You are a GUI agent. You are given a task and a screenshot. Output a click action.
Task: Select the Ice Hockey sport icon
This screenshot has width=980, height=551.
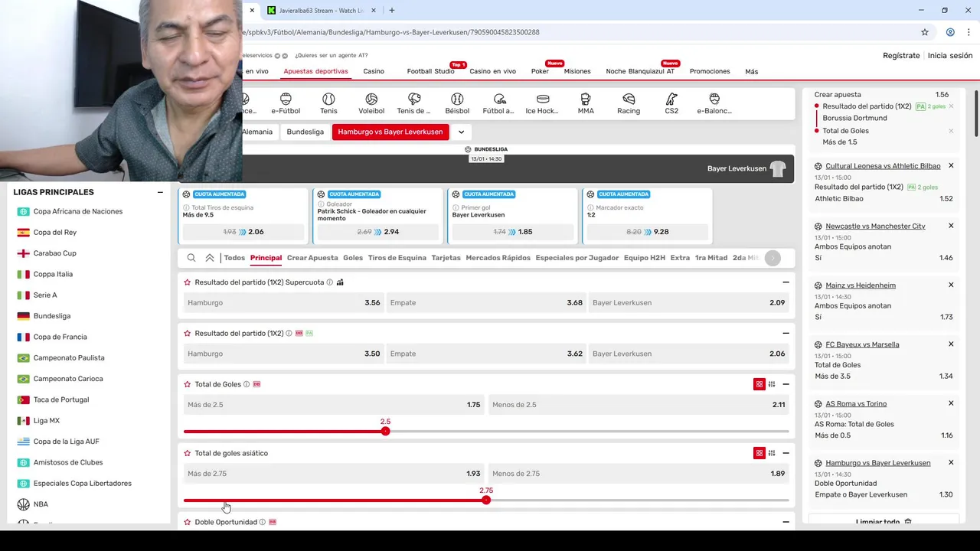click(x=542, y=104)
